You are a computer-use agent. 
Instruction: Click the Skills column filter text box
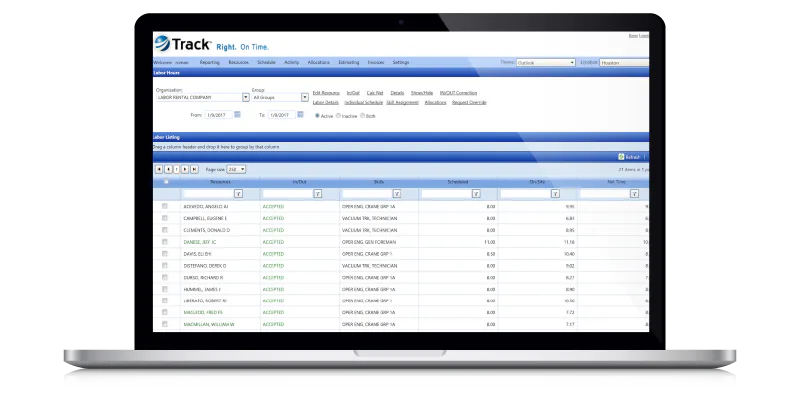coord(366,194)
